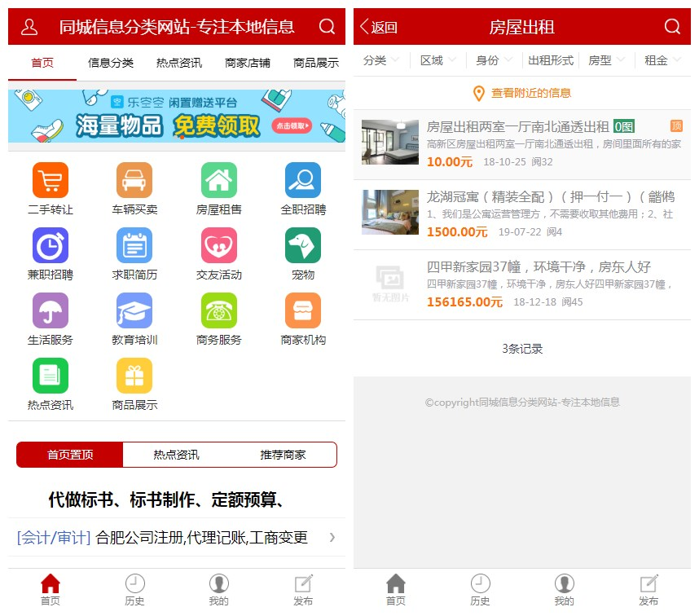Switch to 信息分类 navigation tab
The width and height of the screenshot is (699, 616).
click(111, 63)
